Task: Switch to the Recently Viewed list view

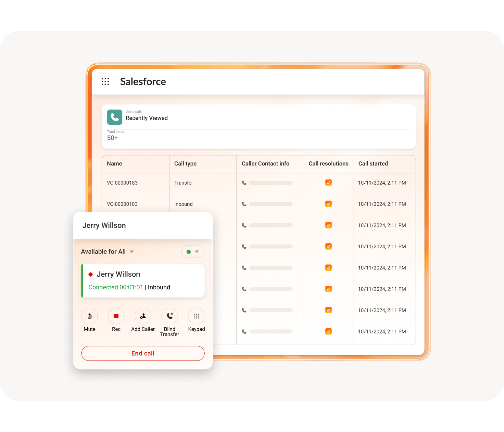Action: (x=146, y=118)
